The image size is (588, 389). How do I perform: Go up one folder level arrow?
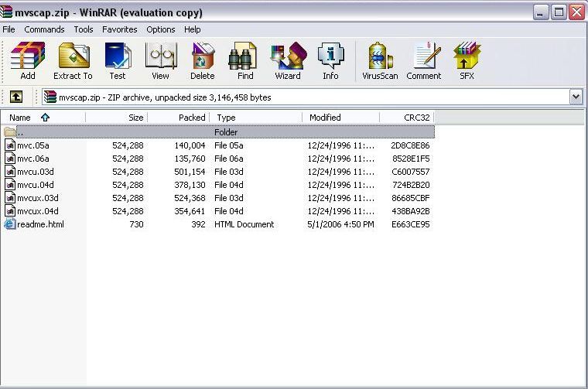[x=15, y=97]
